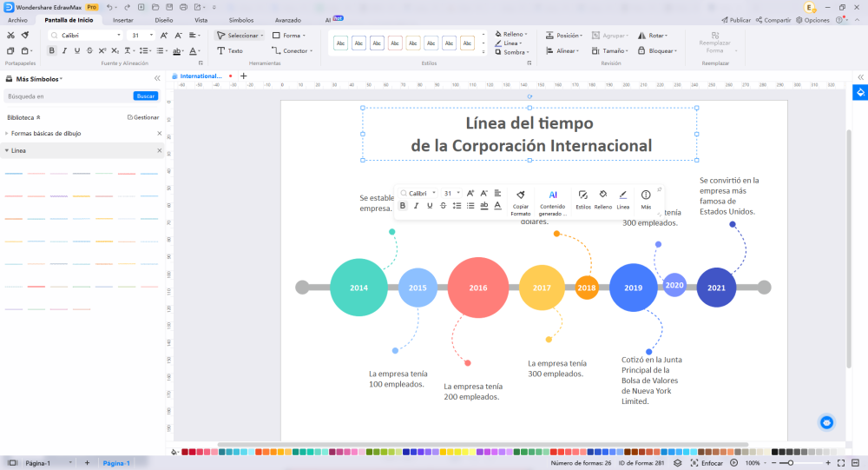Click the blue assistant chat icon
Screen dimensions: 868x470
pos(827,422)
